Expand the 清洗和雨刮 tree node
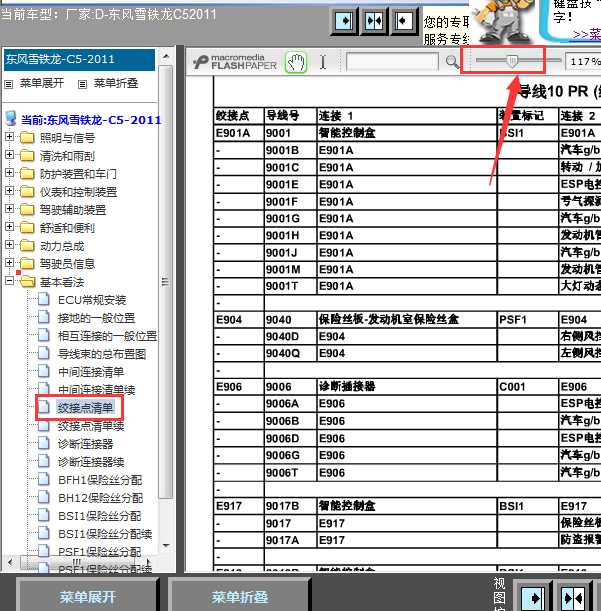The width and height of the screenshot is (601, 611). click(x=10, y=154)
